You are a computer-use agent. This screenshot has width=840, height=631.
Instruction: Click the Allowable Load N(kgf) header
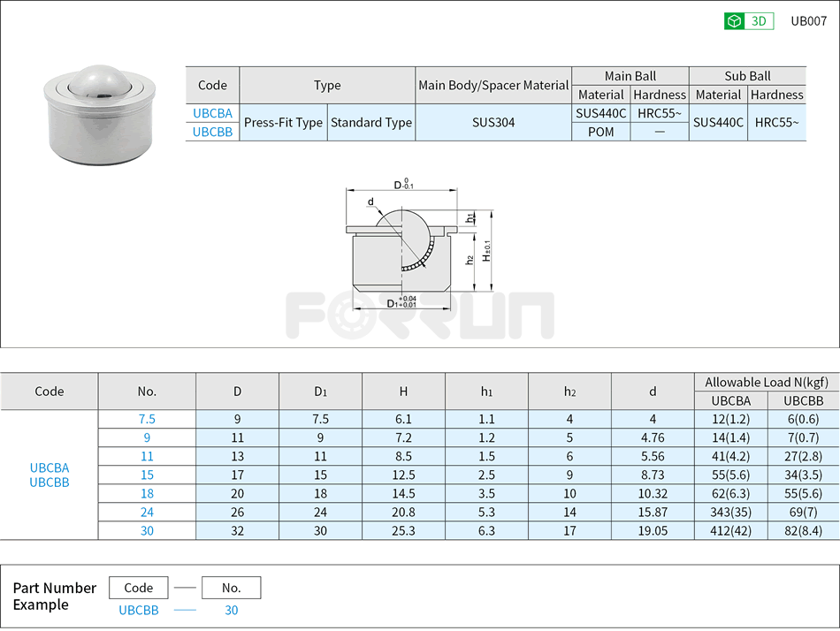pos(767,382)
